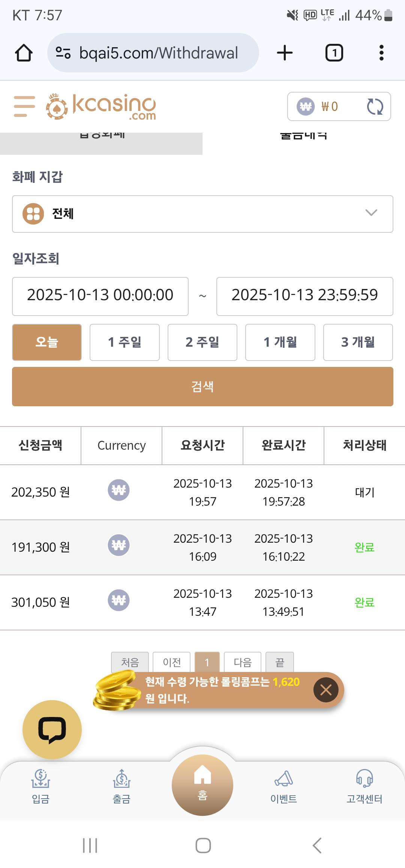Open the kcasino.com logo link
The width and height of the screenshot is (405, 868).
click(101, 106)
